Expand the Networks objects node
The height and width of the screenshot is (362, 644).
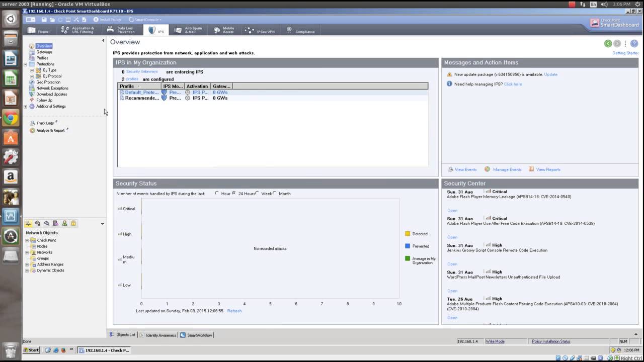pyautogui.click(x=27, y=252)
